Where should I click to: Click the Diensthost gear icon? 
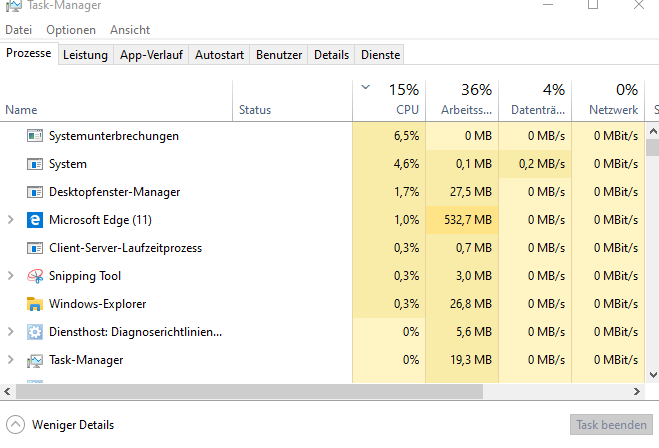pos(35,332)
